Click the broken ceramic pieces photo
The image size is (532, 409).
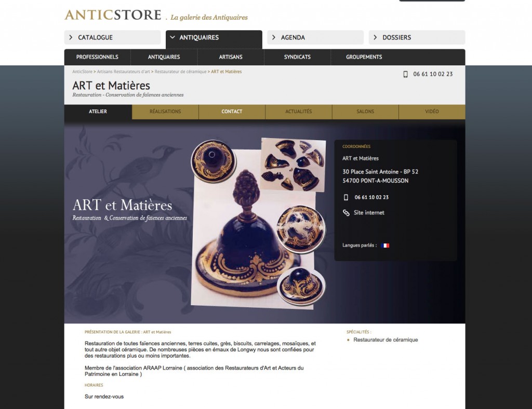pos(294,165)
